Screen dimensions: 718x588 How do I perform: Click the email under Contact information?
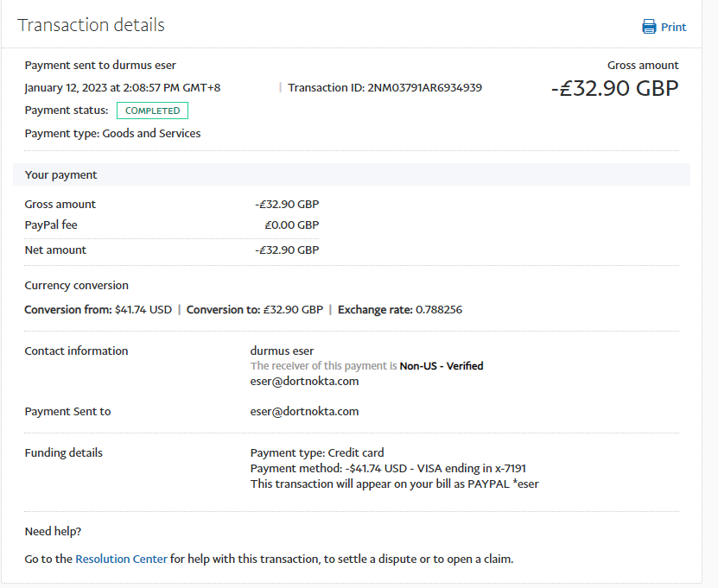304,381
